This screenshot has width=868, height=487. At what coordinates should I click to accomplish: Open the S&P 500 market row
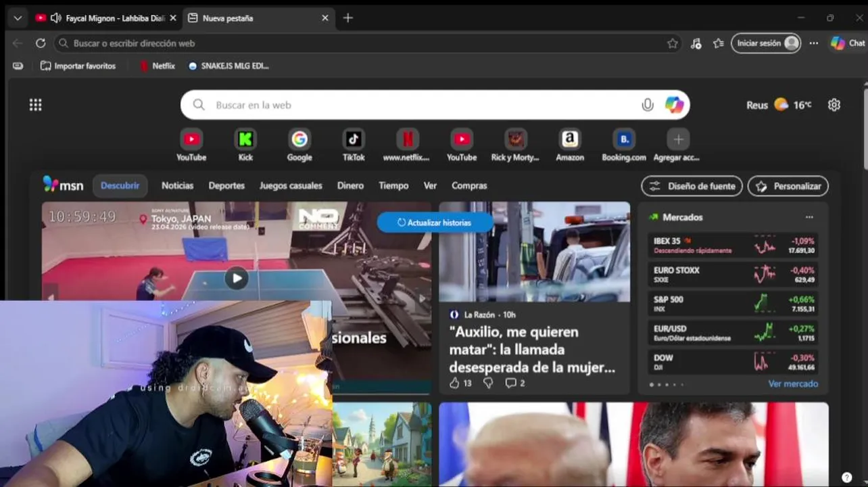733,304
